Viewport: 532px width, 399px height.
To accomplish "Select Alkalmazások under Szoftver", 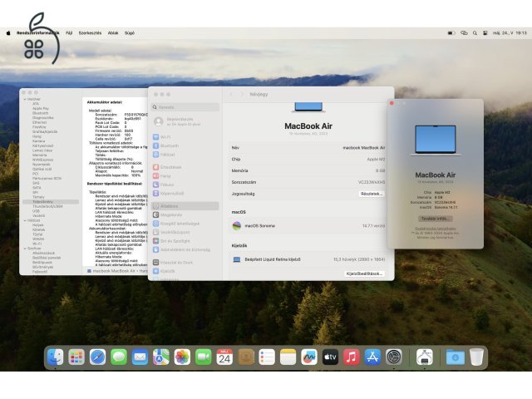I will point(43,253).
